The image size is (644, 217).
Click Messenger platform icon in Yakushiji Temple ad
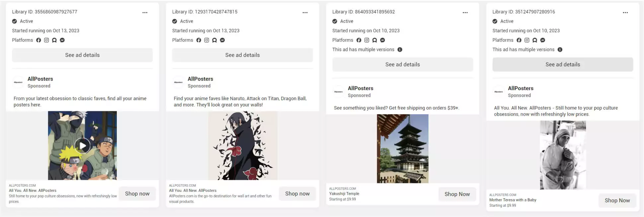382,40
